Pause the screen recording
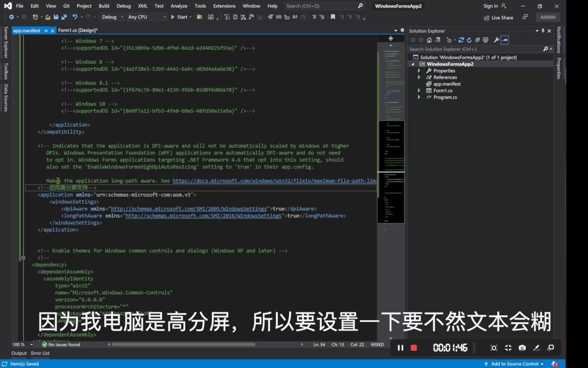Viewport: 588px width, 368px height. point(400,348)
